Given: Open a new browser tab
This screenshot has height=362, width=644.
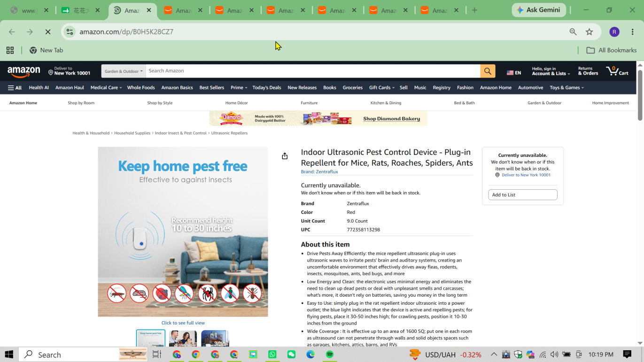Looking at the screenshot, I should point(474,10).
